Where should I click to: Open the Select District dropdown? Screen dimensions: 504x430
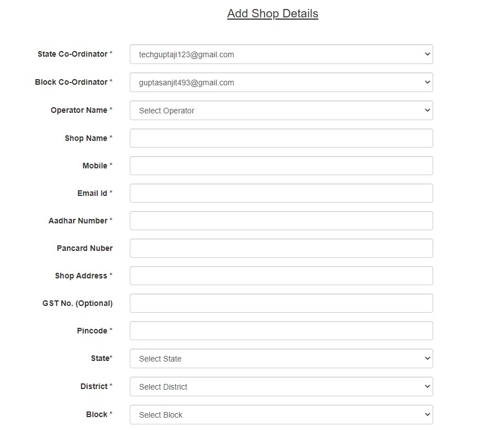tap(281, 387)
